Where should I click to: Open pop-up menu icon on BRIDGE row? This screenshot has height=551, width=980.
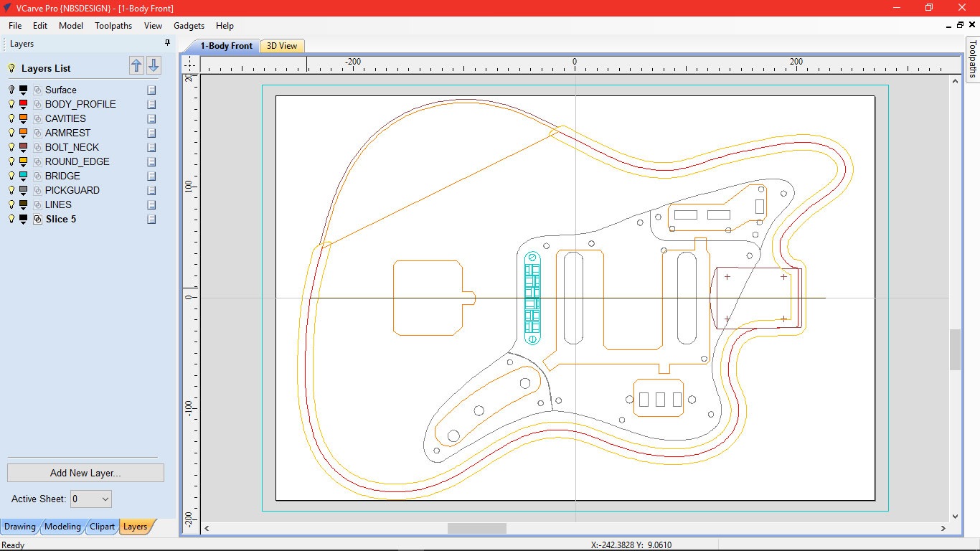click(151, 176)
